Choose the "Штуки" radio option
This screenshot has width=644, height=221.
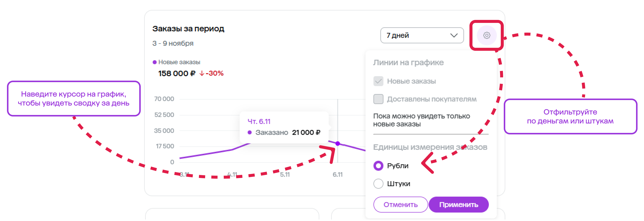[378, 184]
